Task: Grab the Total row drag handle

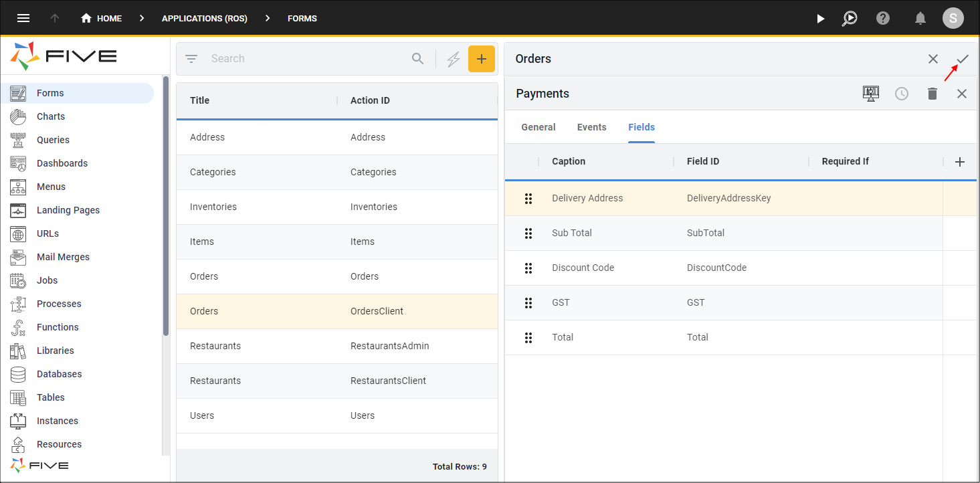Action: click(x=528, y=337)
